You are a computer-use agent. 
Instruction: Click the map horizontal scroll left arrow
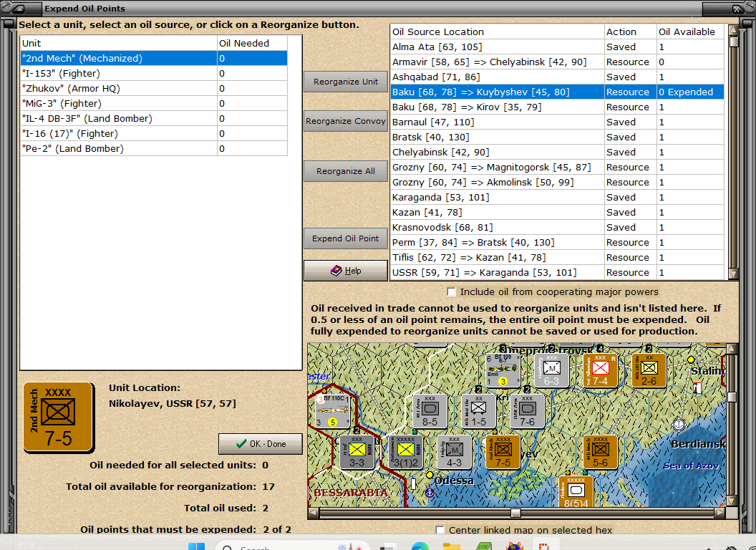pyautogui.click(x=314, y=512)
